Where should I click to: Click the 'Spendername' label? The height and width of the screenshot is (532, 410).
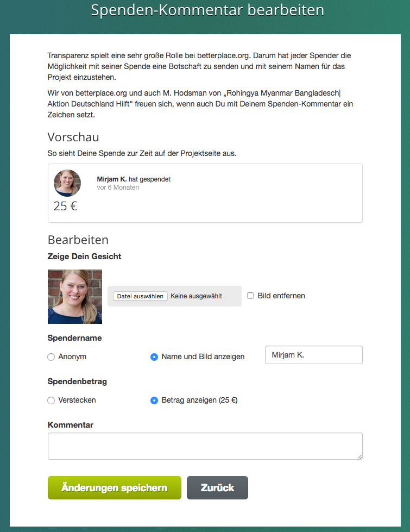tap(74, 338)
